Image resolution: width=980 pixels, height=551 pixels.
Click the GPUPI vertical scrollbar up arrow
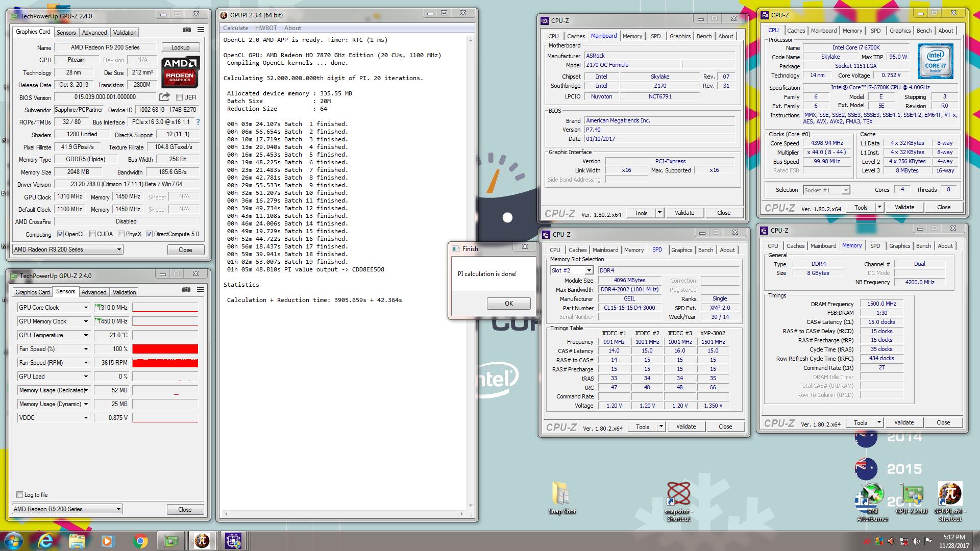coord(470,40)
